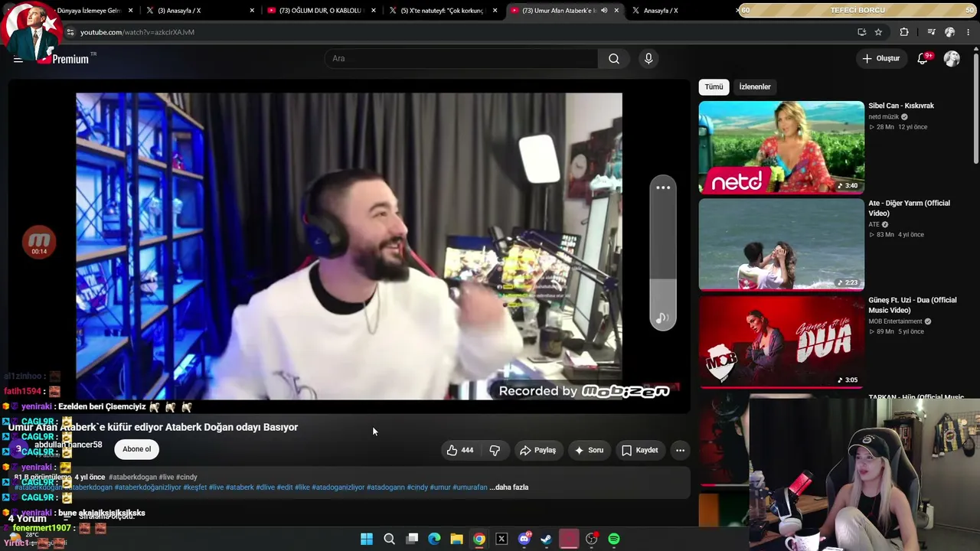Open Discord from the taskbar

tap(524, 540)
